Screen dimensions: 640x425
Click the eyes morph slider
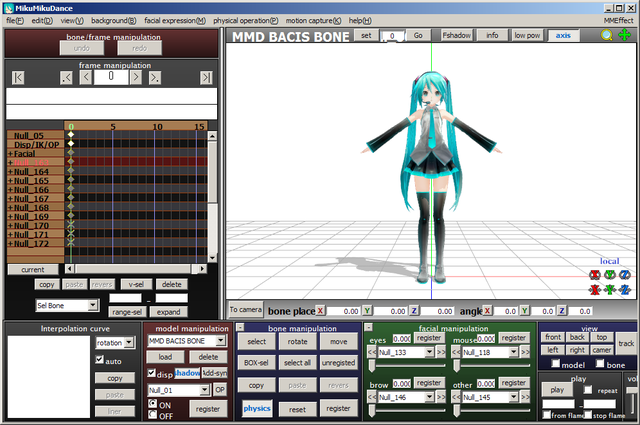(x=408, y=365)
